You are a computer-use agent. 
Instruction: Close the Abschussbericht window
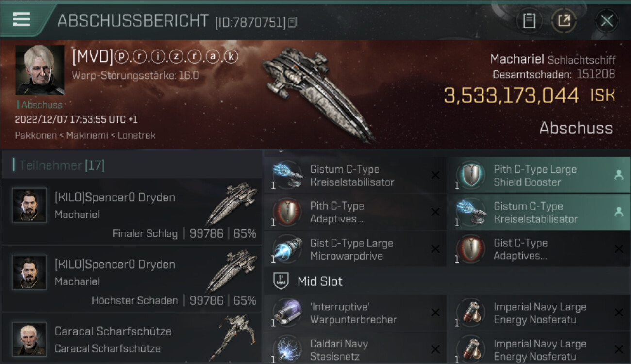tap(607, 21)
